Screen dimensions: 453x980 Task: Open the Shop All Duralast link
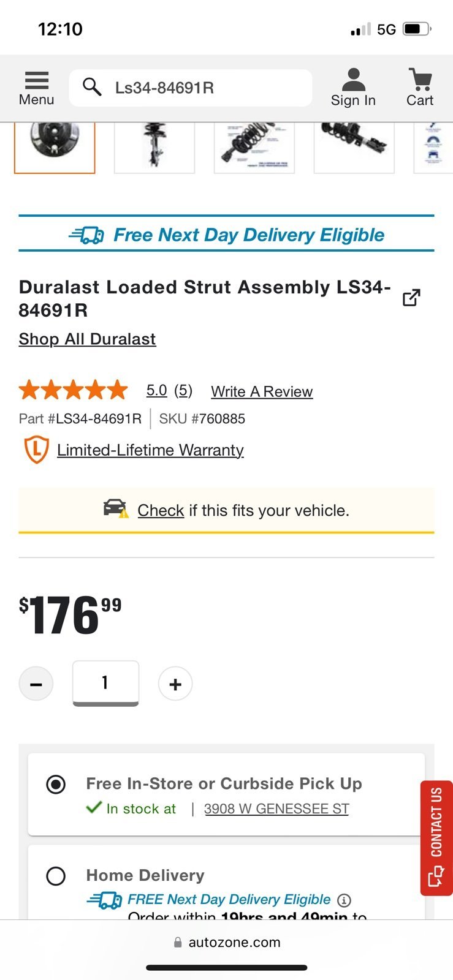pyautogui.click(x=87, y=339)
